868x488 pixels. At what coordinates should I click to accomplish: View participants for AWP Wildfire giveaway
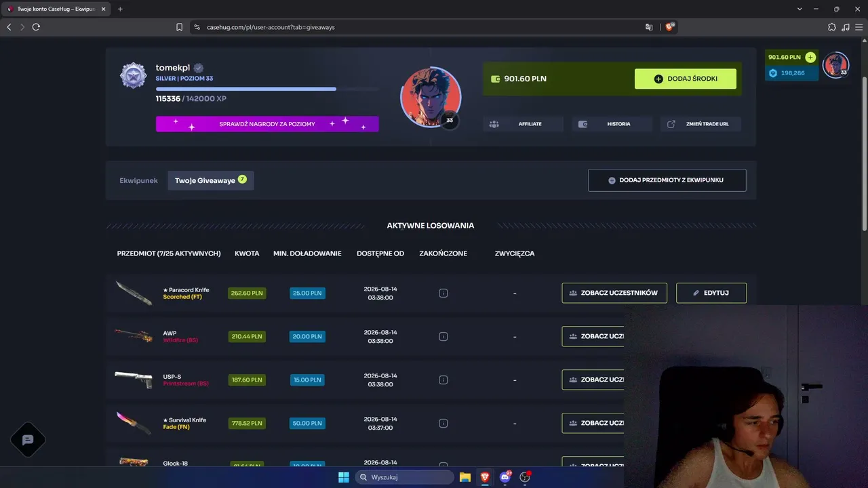click(593, 336)
